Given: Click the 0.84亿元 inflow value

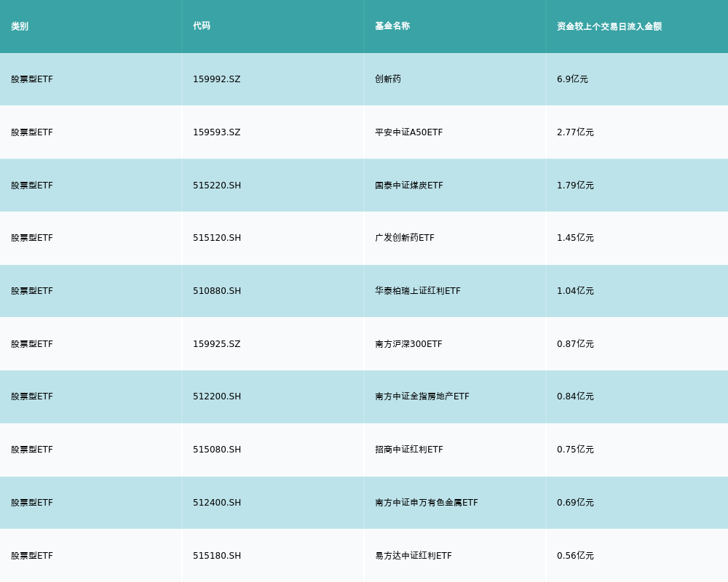Looking at the screenshot, I should pyautogui.click(x=575, y=396).
